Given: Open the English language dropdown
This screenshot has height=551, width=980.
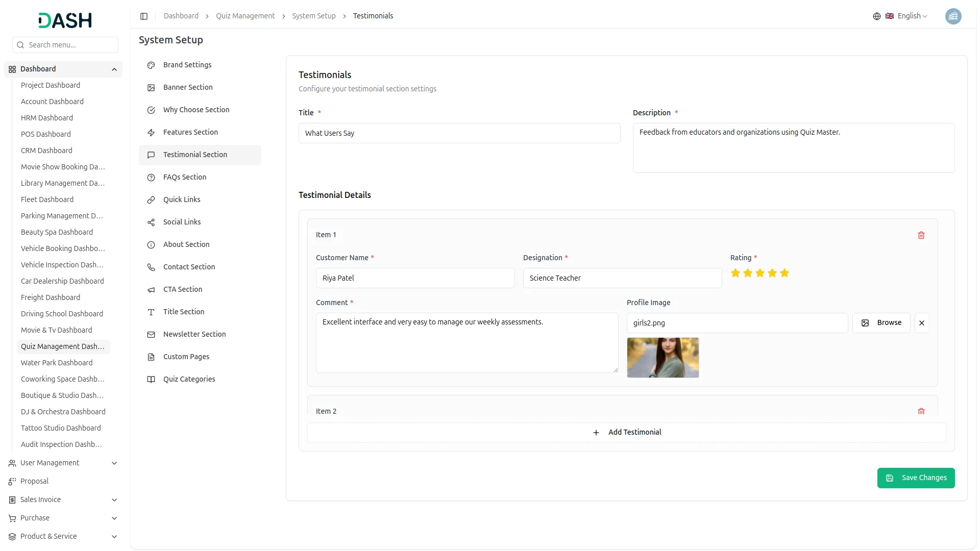Looking at the screenshot, I should pyautogui.click(x=912, y=16).
